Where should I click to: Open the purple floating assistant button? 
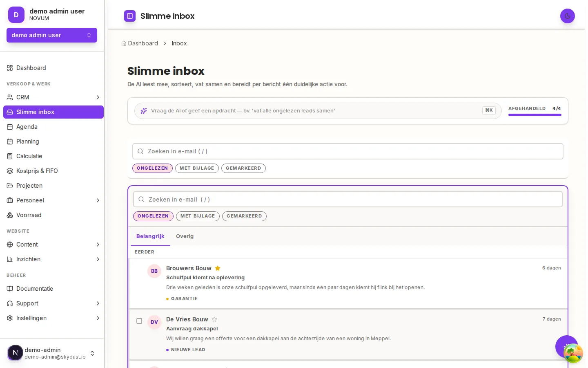[566, 346]
